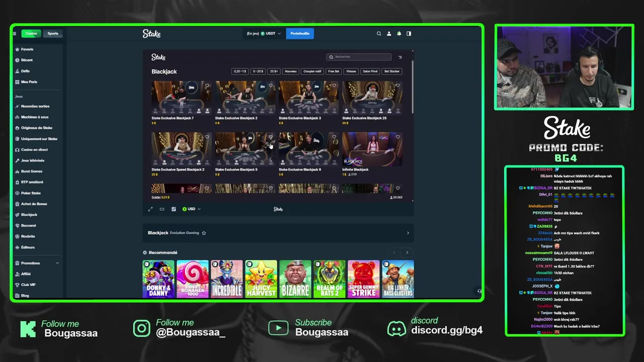Image resolution: width=644 pixels, height=362 pixels.
Task: Favorite Stake Exclusive Blackjack 9 heart
Action: tap(334, 137)
